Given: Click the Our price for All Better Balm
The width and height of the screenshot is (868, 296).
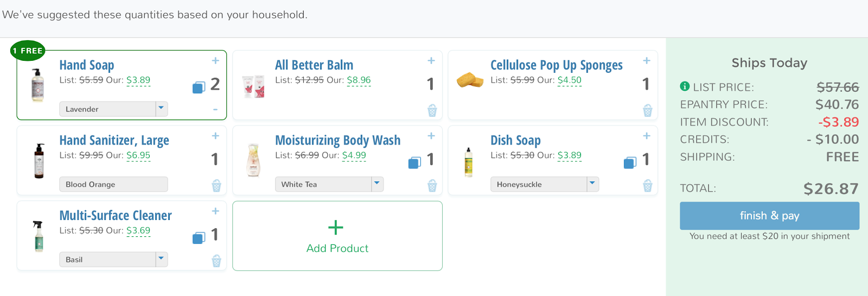Looking at the screenshot, I should [x=359, y=80].
